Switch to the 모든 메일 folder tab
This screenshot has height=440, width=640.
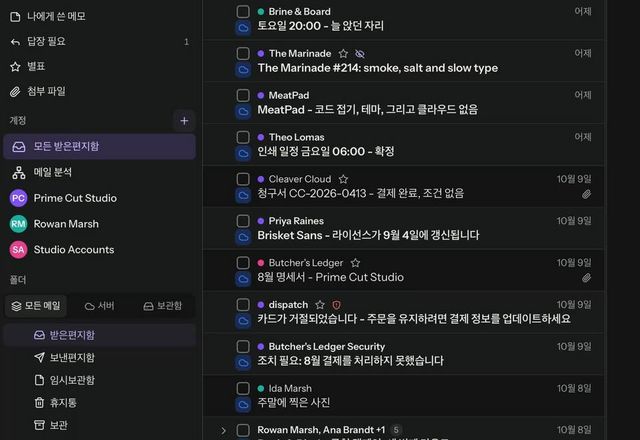[36, 306]
